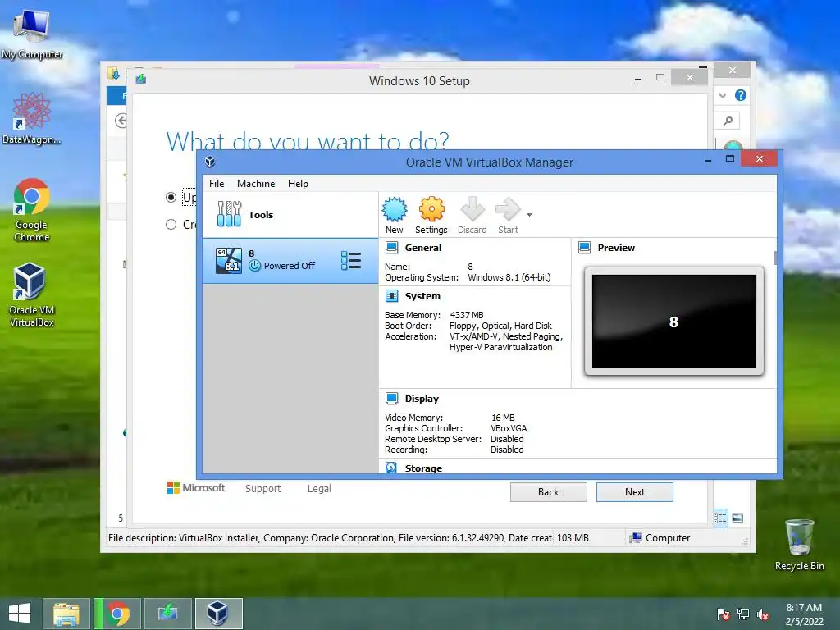
Task: Open Action Center flag tray icon
Action: (724, 614)
